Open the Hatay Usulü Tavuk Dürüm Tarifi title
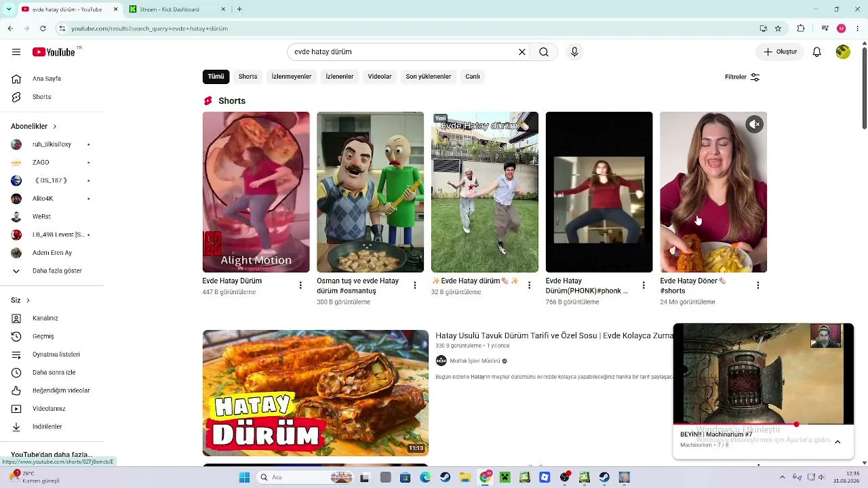Image resolution: width=868 pixels, height=488 pixels. click(554, 335)
